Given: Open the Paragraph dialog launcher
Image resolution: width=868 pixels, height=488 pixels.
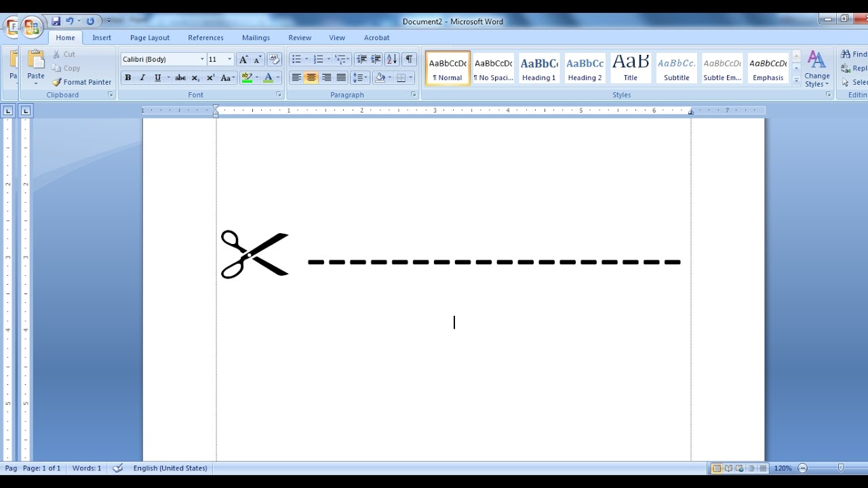Looking at the screenshot, I should tap(414, 95).
